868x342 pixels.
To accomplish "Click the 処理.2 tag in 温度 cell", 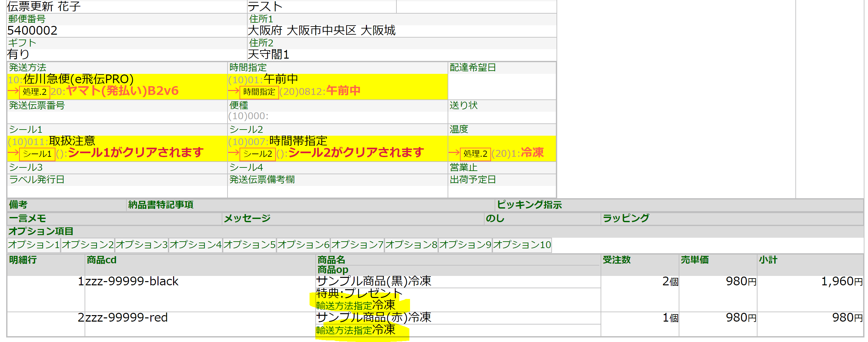I will [x=475, y=154].
